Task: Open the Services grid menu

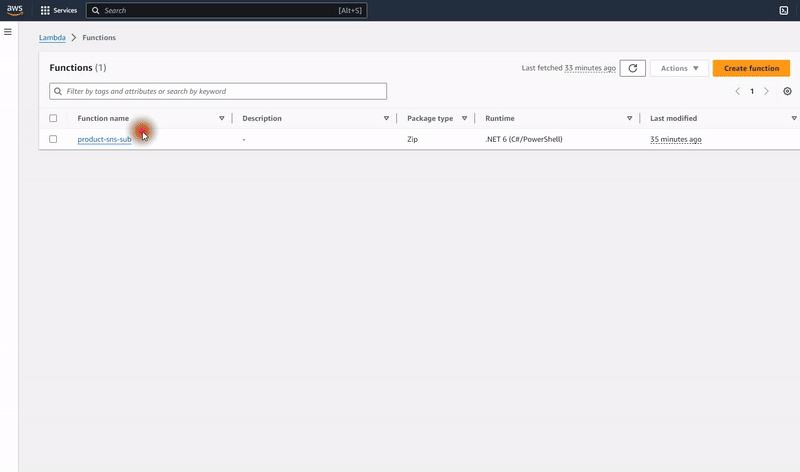Action: coord(58,10)
